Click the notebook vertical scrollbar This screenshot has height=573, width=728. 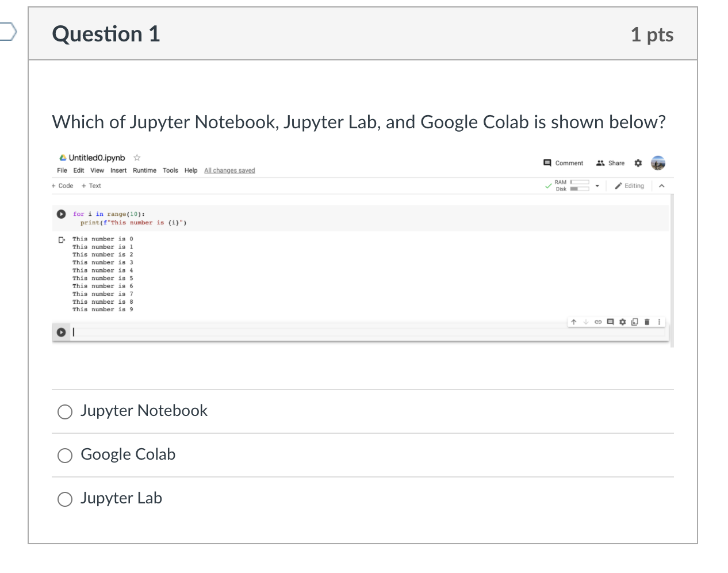tap(672, 270)
